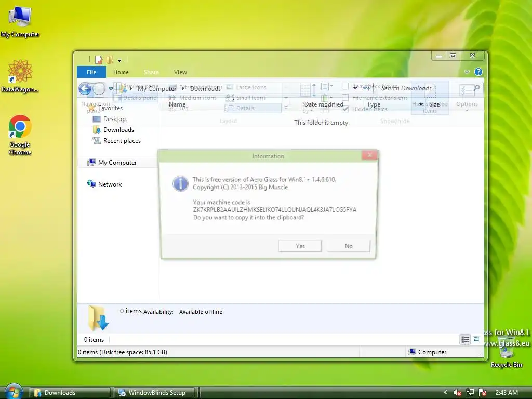Image resolution: width=532 pixels, height=399 pixels.
Task: Select the Downloads breadcrumb in the address bar
Action: click(205, 88)
